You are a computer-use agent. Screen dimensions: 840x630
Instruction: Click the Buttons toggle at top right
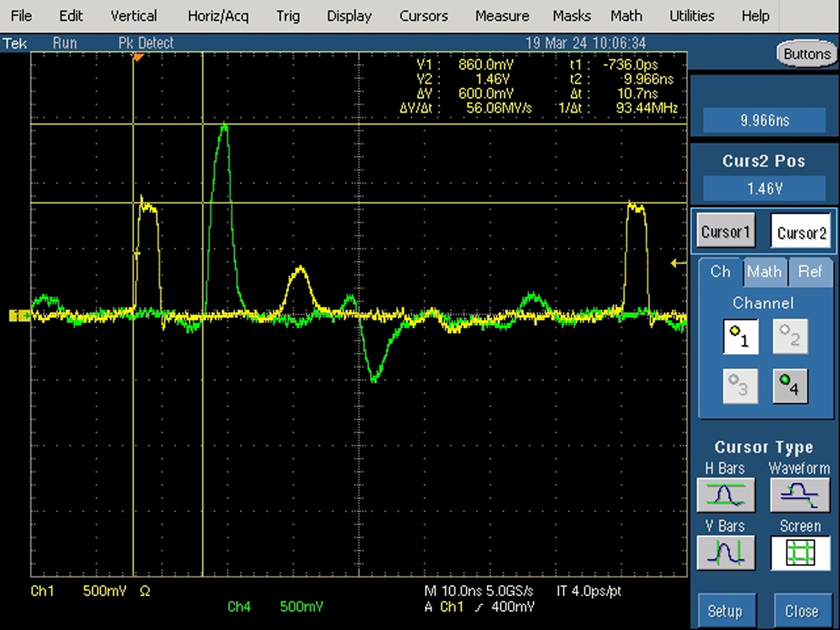807,54
